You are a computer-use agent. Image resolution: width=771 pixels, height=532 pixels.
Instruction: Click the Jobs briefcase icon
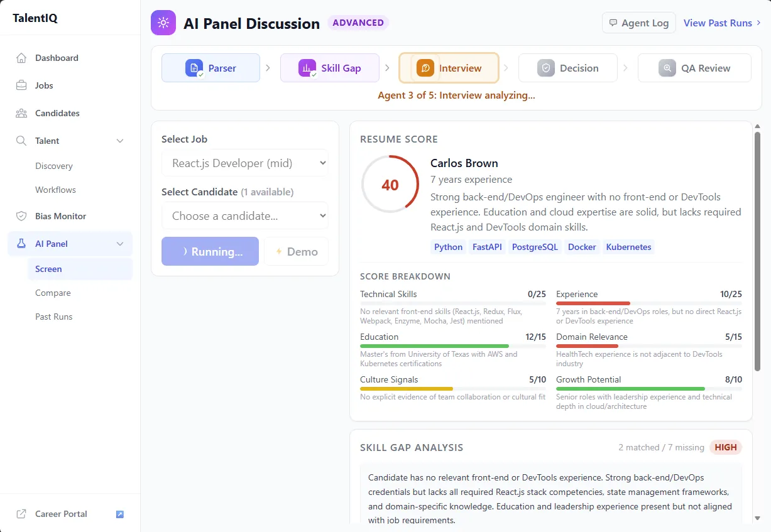point(21,85)
